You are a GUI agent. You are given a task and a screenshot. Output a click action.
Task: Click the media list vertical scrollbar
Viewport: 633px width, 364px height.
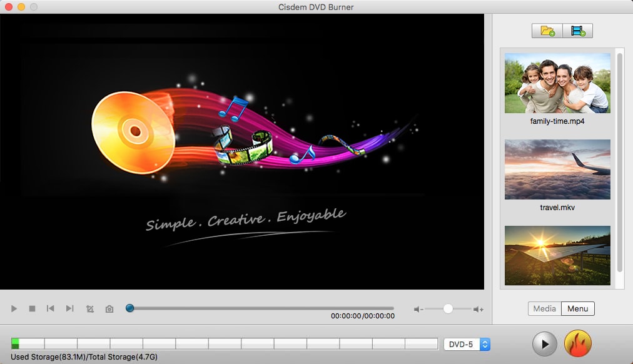point(620,162)
